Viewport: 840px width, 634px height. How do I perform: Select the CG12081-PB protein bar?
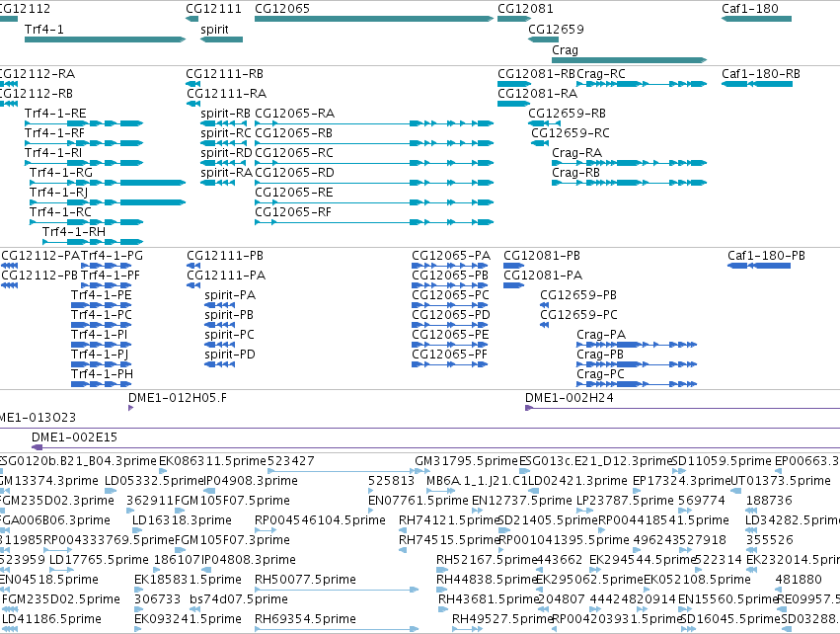tap(513, 266)
